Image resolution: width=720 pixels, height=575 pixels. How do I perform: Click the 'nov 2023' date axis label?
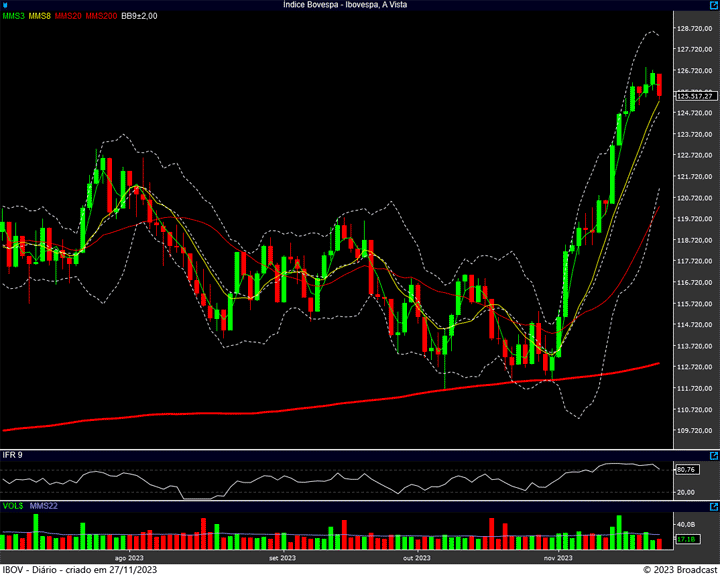tap(557, 557)
